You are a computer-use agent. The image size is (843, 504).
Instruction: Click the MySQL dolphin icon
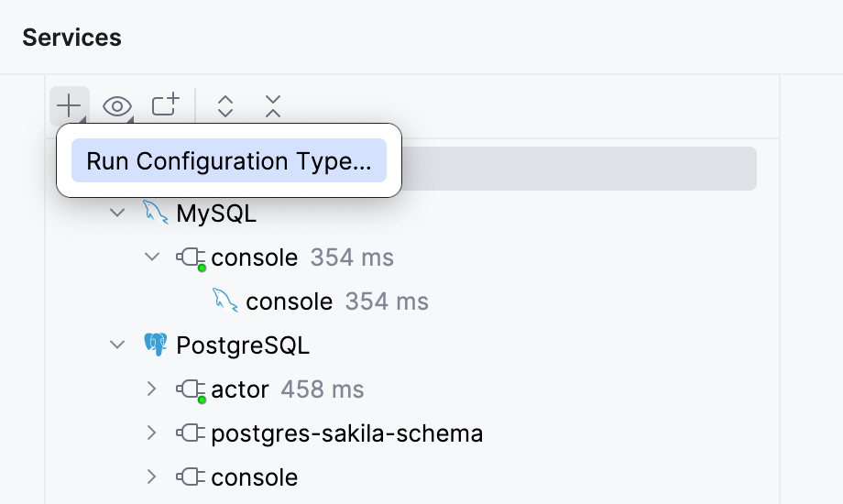tap(156, 214)
